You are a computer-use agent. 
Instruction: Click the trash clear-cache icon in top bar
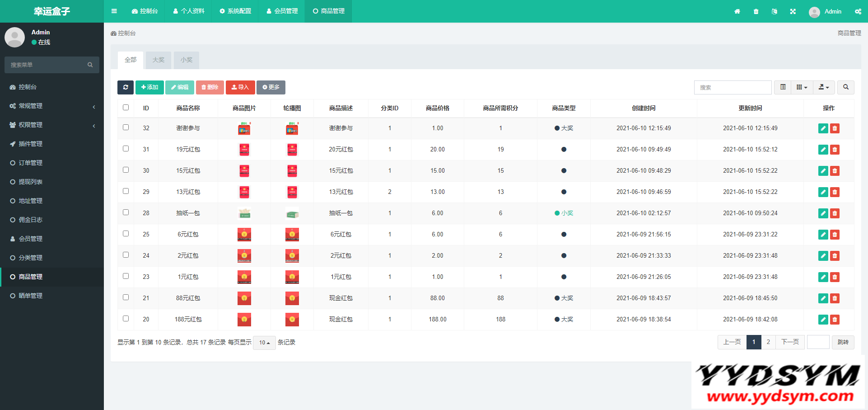[x=756, y=11]
